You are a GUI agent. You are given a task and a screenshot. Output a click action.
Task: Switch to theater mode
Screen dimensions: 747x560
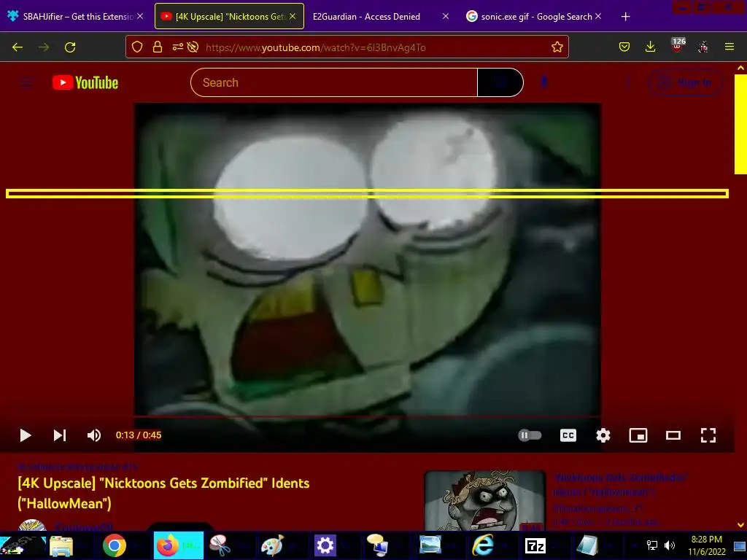[673, 435]
